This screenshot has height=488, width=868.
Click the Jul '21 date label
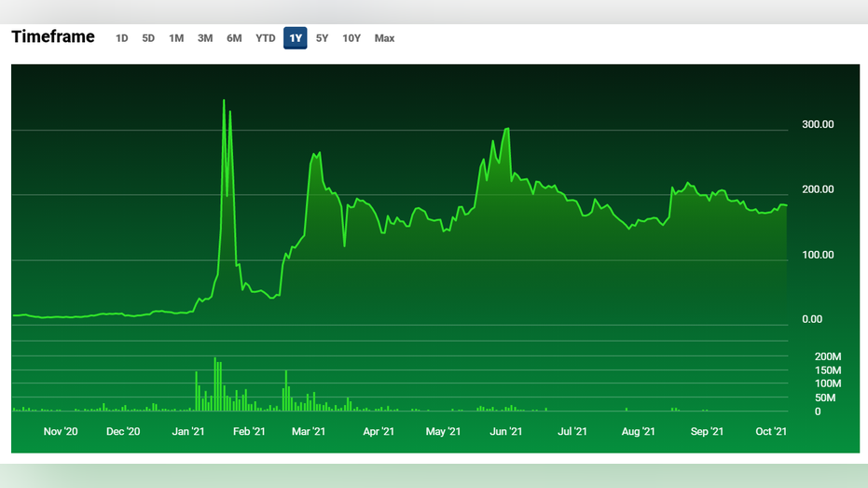(x=572, y=431)
